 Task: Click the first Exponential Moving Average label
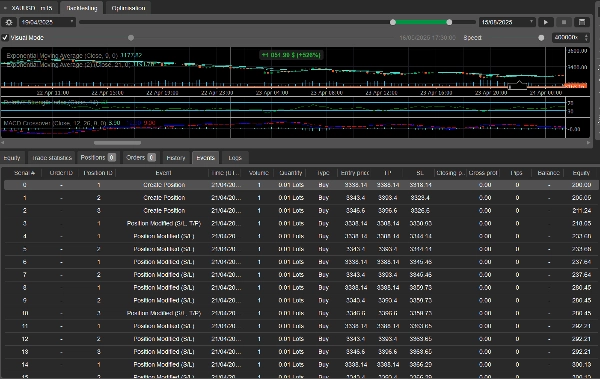pos(74,56)
